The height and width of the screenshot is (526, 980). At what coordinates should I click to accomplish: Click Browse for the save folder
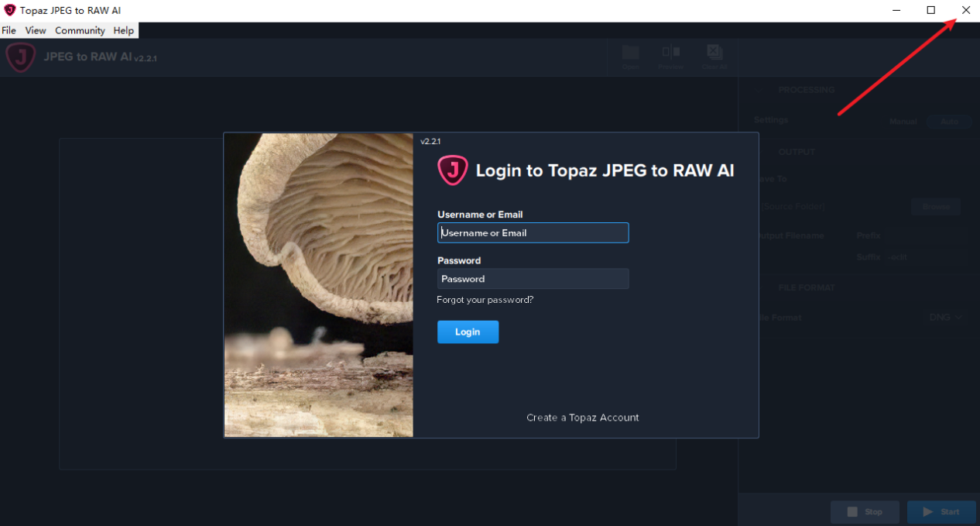pos(936,207)
